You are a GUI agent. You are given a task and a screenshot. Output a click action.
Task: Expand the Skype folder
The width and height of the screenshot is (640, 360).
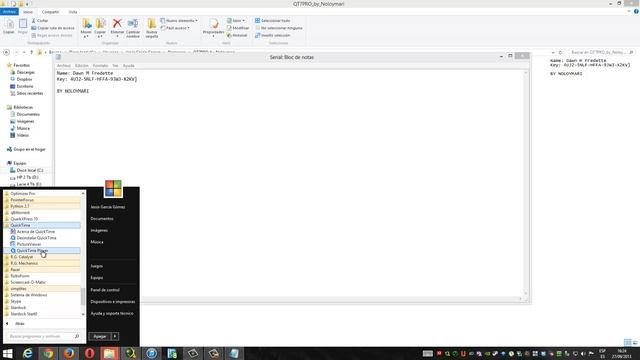(16, 301)
